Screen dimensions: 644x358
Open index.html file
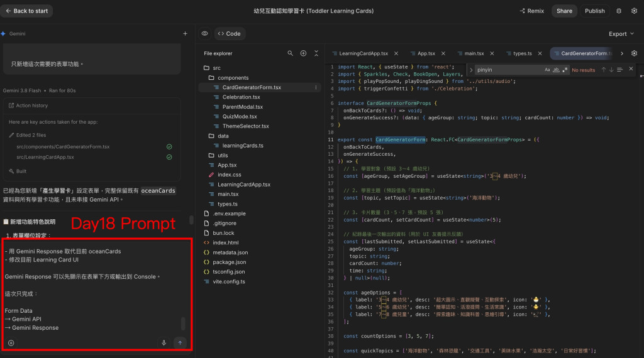pos(226,243)
